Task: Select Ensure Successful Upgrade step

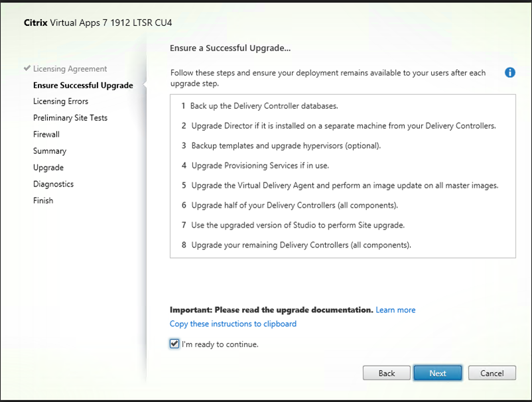Action: tap(83, 86)
